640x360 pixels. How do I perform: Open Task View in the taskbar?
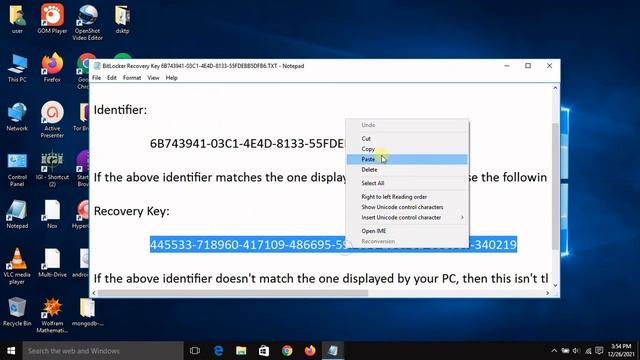pyautogui.click(x=195, y=351)
